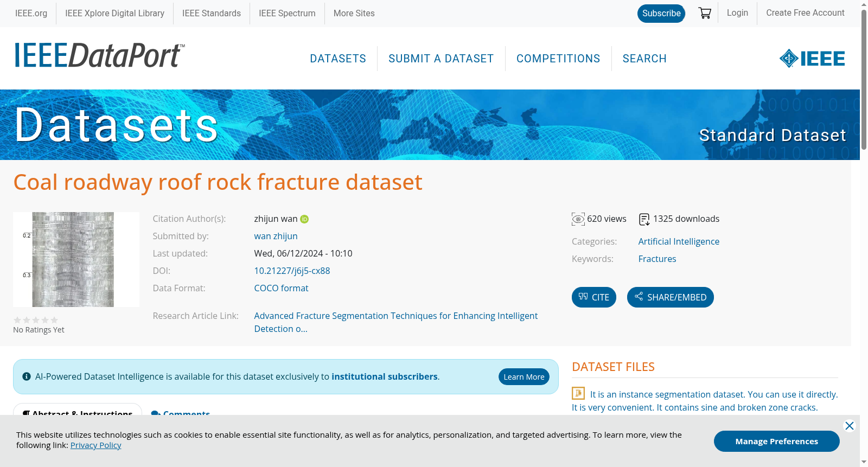Click the Coal roadway roof rock fracture dataset title
The width and height of the screenshot is (868, 467).
(x=218, y=182)
